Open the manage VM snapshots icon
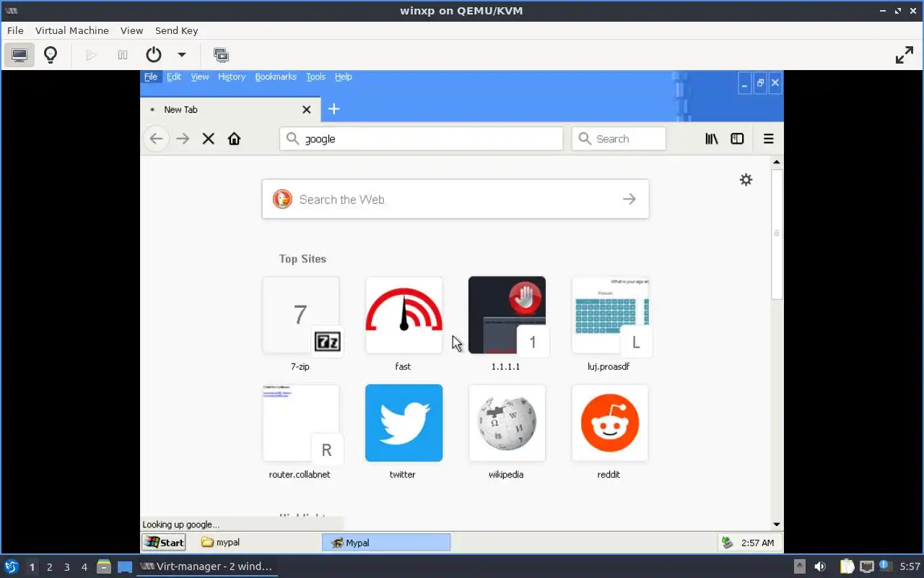The image size is (924, 578). (x=221, y=55)
